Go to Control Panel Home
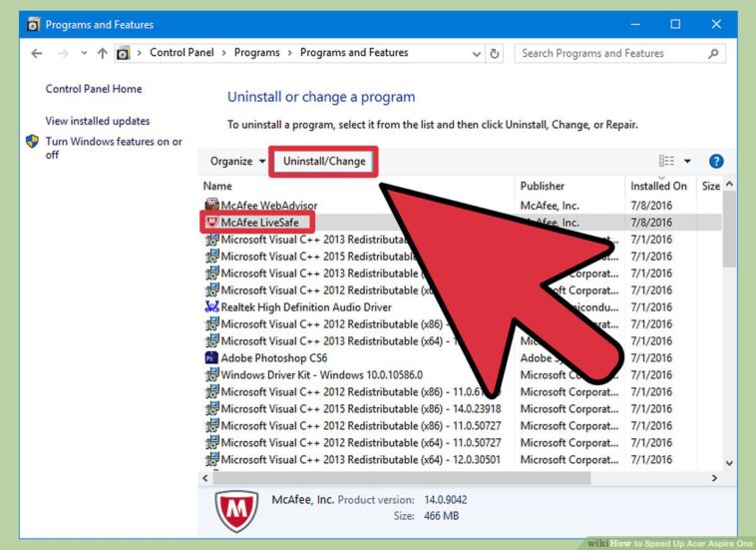 (94, 89)
